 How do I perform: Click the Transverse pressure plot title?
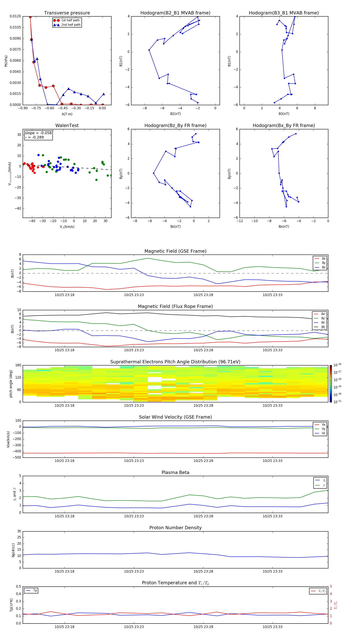coord(67,13)
